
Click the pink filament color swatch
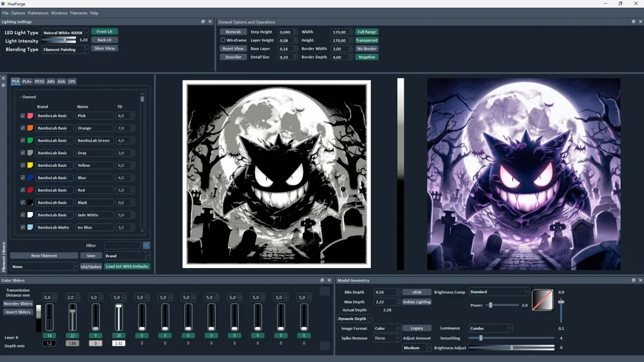(x=30, y=116)
